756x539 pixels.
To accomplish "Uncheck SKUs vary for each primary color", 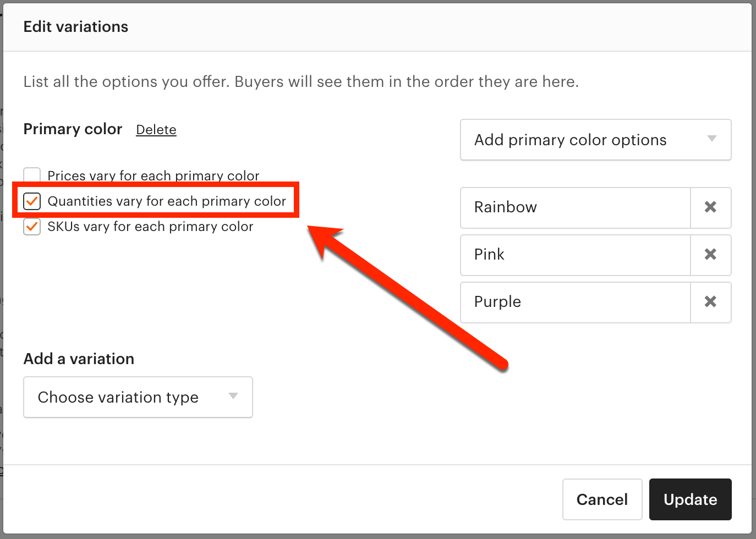I will [32, 227].
